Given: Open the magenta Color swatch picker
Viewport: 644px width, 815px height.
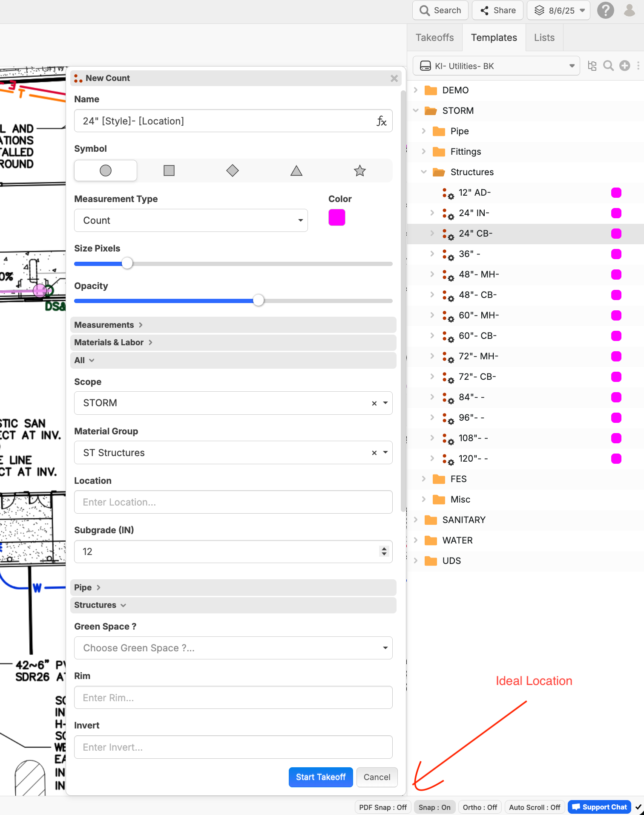Looking at the screenshot, I should click(336, 217).
